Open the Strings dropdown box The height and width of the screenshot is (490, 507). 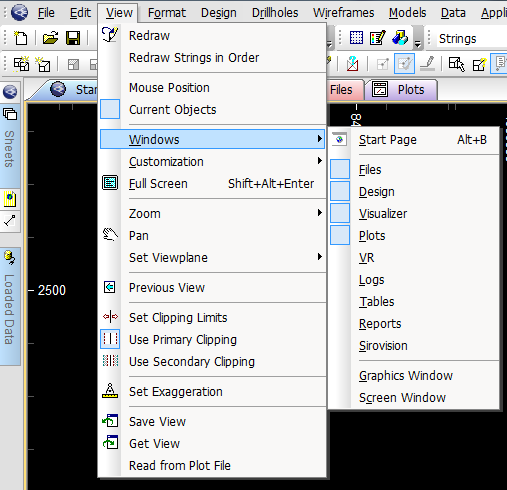click(x=471, y=38)
